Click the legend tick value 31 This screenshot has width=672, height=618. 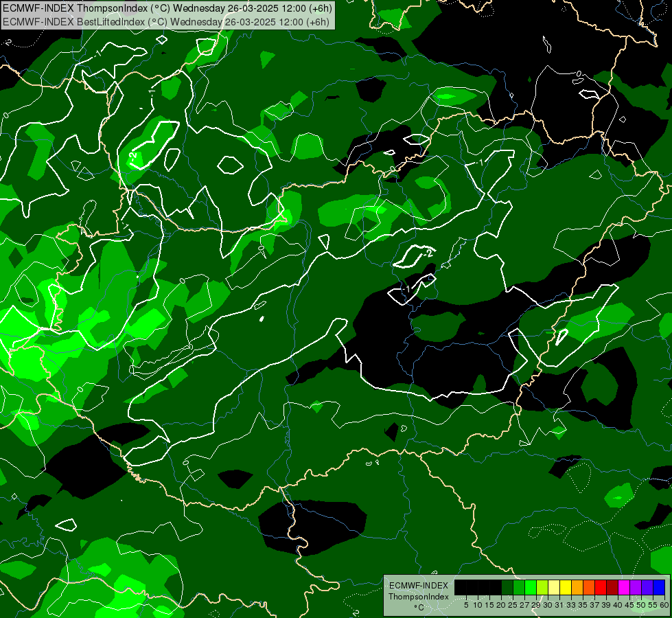[x=559, y=605]
